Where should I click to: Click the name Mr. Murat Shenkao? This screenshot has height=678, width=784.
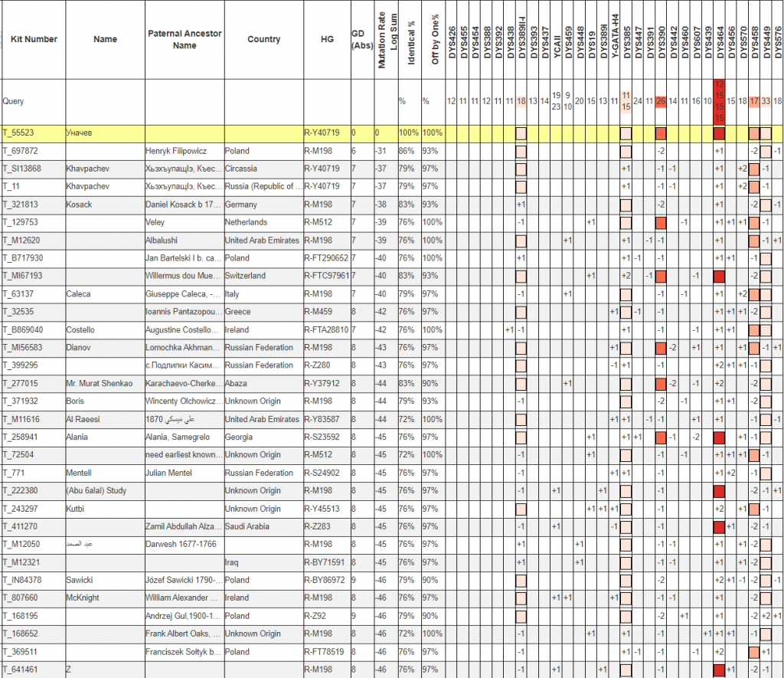click(100, 383)
